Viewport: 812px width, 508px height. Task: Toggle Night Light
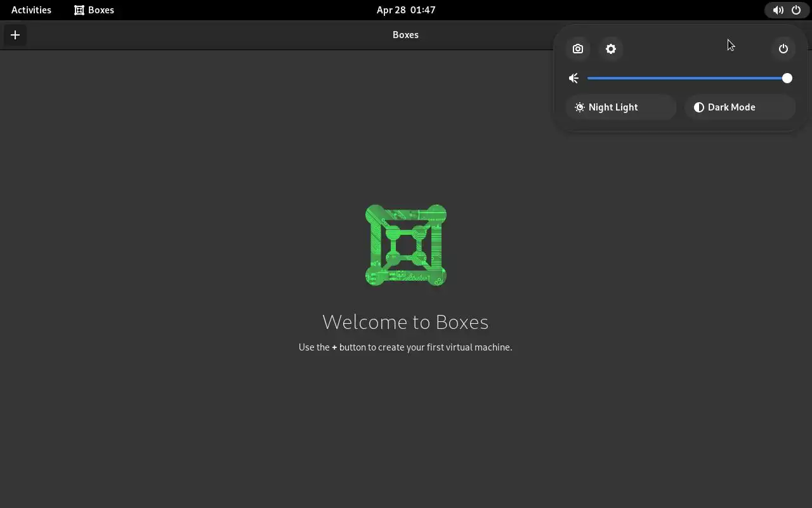pos(621,107)
